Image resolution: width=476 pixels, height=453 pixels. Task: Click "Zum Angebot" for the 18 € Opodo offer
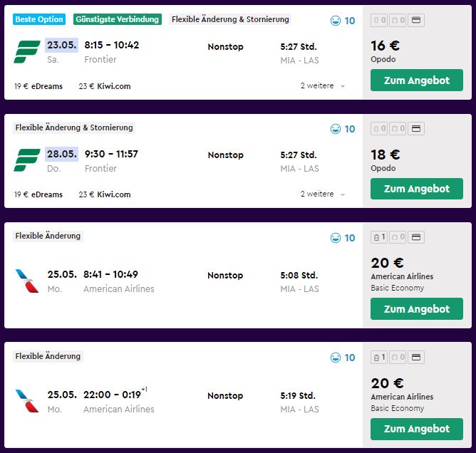pos(416,189)
